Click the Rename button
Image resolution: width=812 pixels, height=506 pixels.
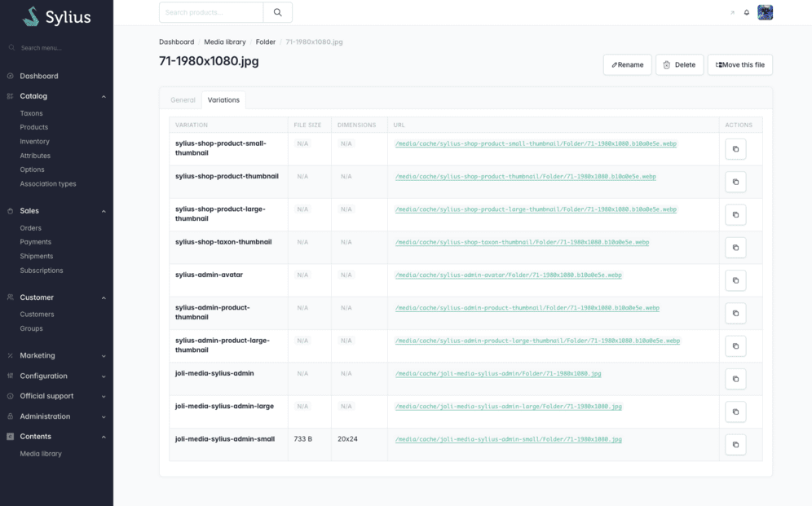627,64
